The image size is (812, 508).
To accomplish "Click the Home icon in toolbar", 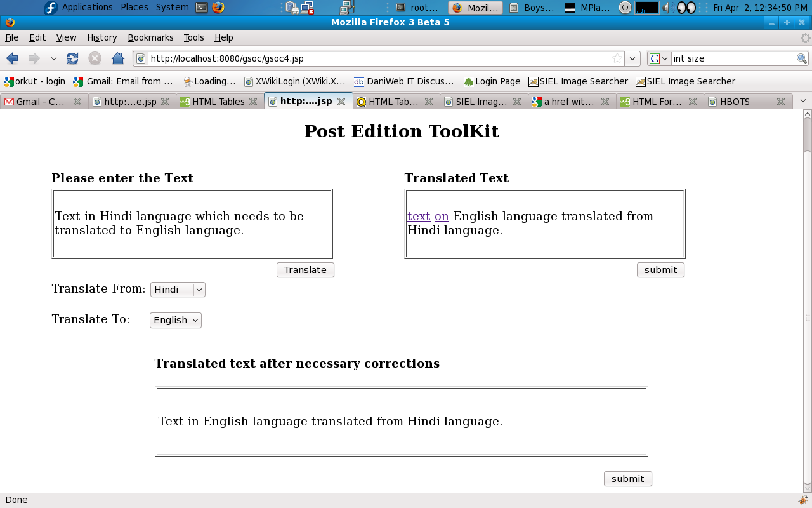I will click(x=117, y=58).
